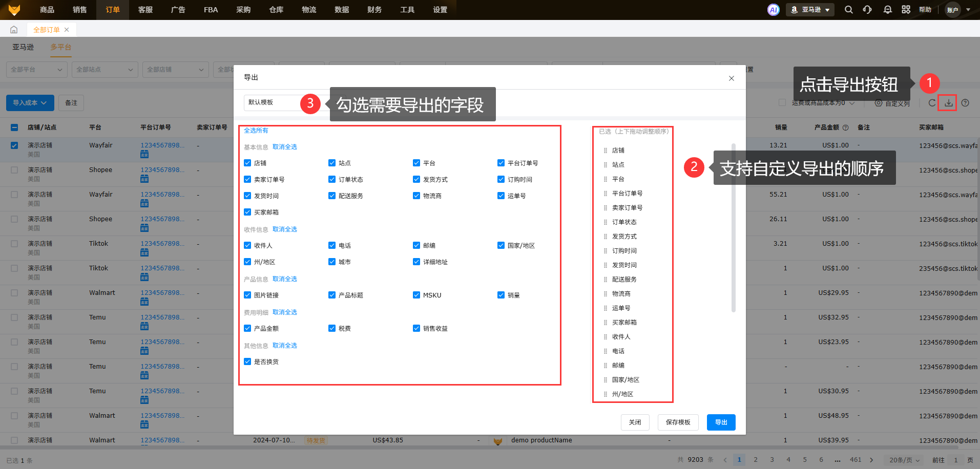
Task: Uncheck the 卖家订单号 field checkbox
Action: pyautogui.click(x=247, y=180)
